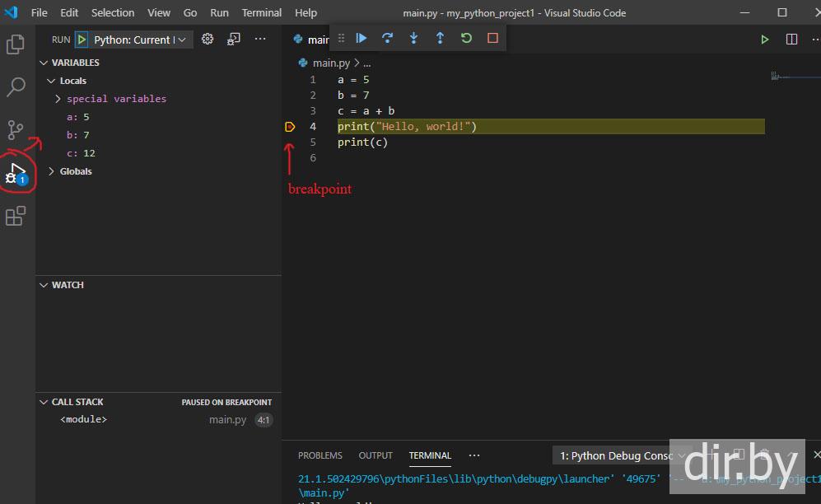This screenshot has width=821, height=504.
Task: Open launch.json with the gear icon
Action: (208, 39)
